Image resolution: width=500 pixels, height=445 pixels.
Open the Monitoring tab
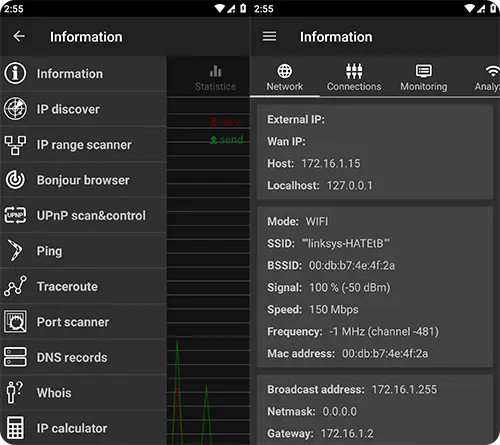pyautogui.click(x=424, y=77)
